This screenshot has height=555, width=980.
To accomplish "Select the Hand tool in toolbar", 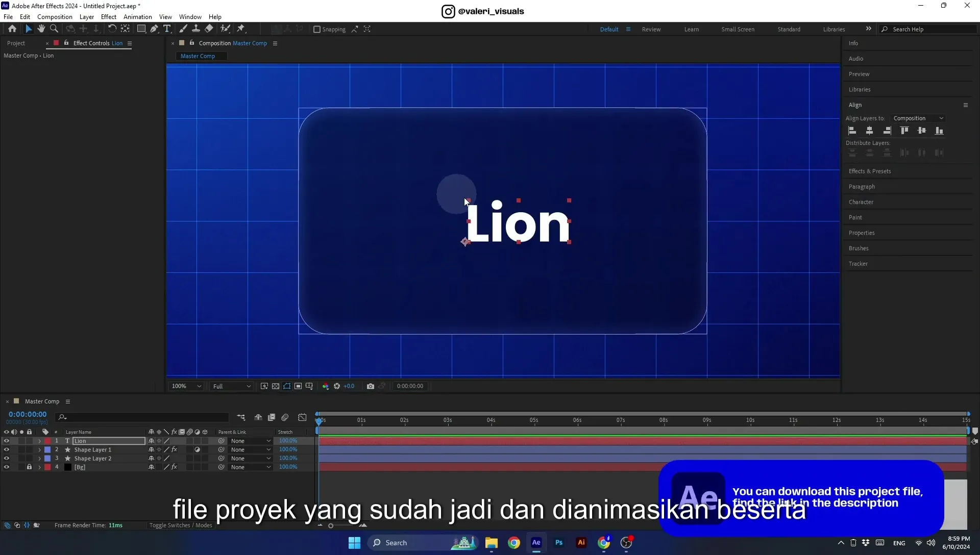I will coord(41,29).
